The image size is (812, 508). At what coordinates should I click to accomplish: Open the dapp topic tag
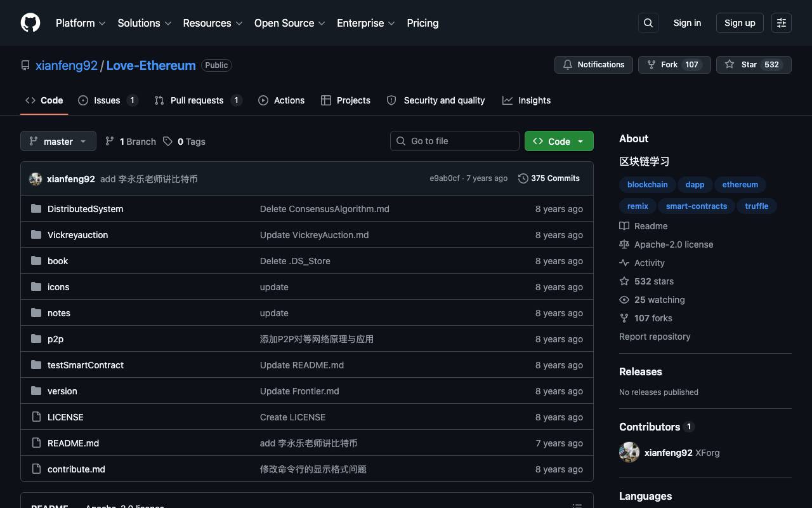click(695, 185)
